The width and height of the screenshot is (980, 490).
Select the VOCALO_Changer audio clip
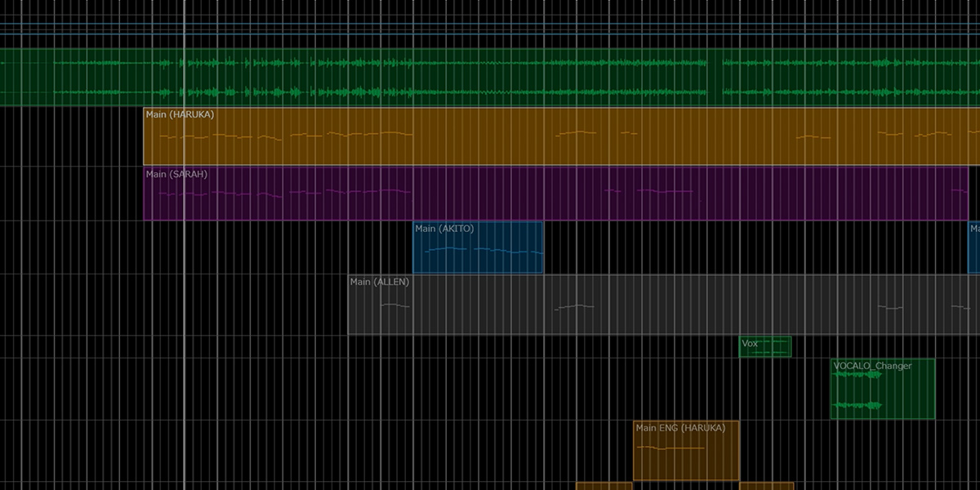tap(906, 392)
